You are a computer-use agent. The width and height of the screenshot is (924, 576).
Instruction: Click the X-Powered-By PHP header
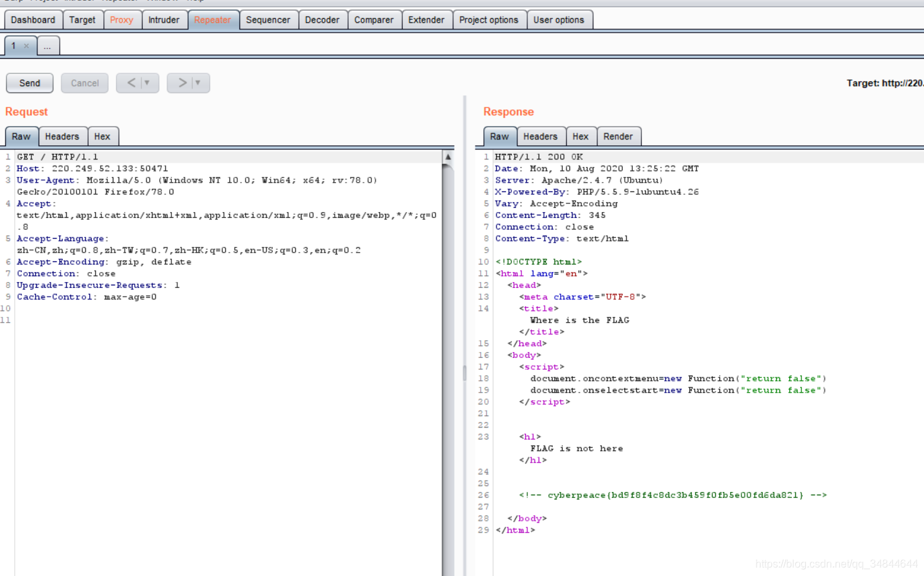597,192
